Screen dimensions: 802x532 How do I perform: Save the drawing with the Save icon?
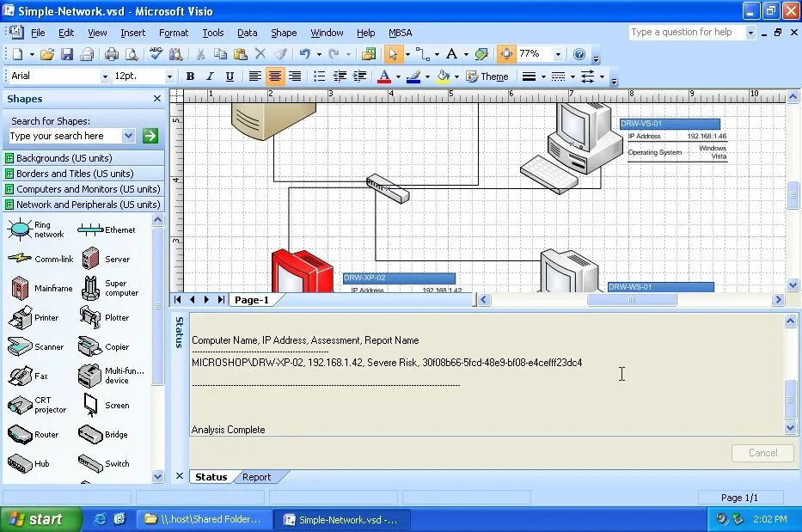67,54
